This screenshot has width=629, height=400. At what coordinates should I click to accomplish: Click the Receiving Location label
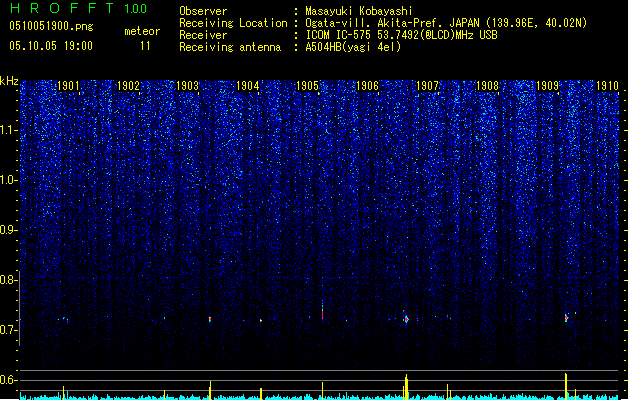233,23
